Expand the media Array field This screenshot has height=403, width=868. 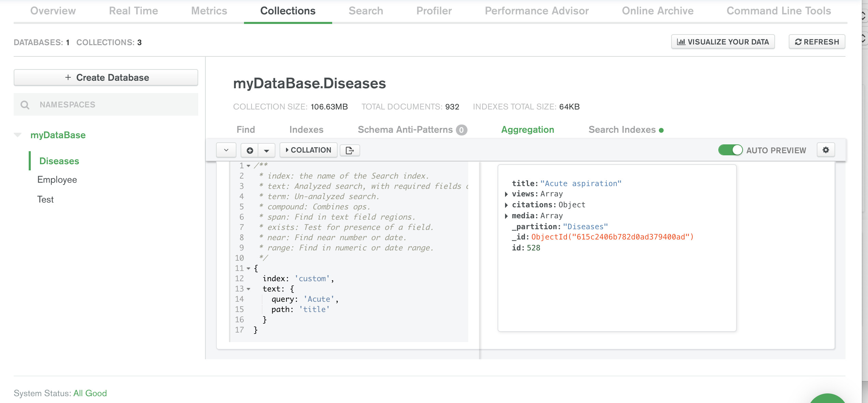click(506, 216)
